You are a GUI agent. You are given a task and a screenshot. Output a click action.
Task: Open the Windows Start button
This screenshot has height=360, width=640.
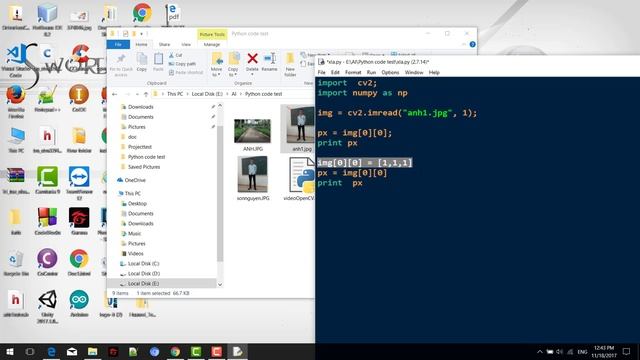pos(9,351)
